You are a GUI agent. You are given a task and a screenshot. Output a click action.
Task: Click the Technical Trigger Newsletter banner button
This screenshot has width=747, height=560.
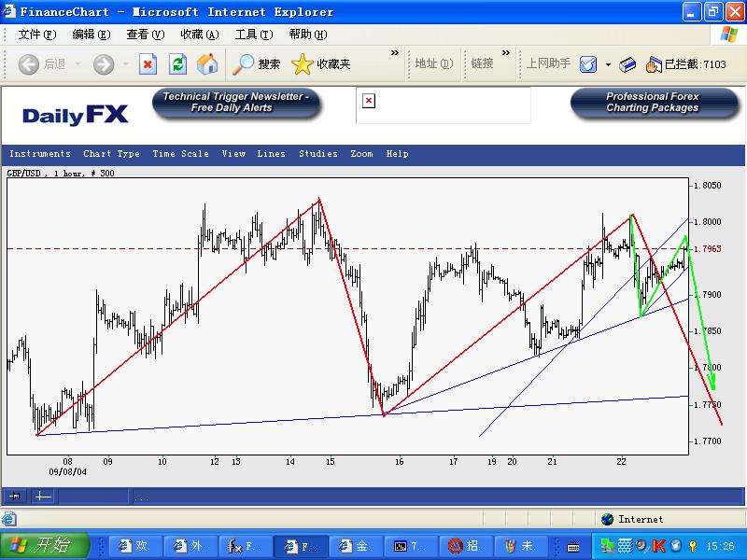click(237, 103)
